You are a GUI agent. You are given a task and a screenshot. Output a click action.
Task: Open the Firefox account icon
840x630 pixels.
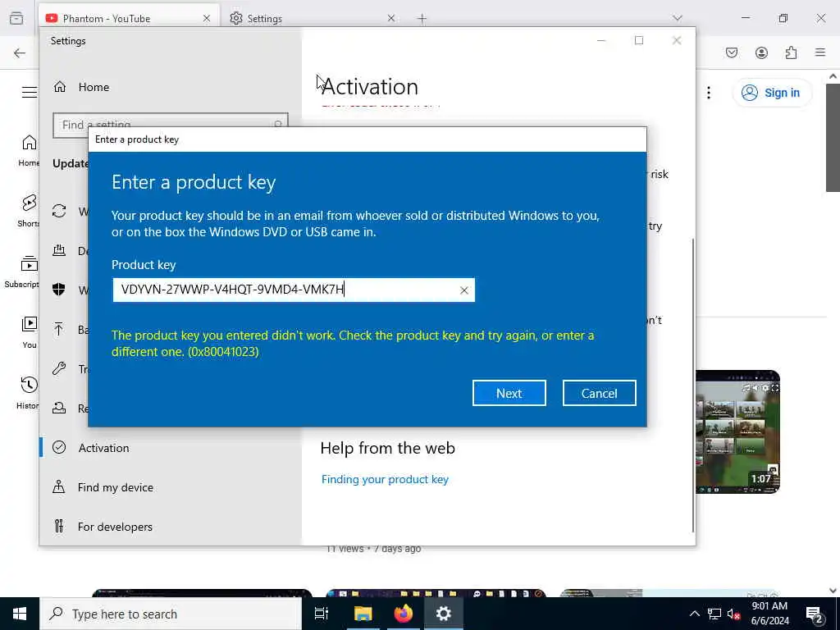(x=761, y=52)
